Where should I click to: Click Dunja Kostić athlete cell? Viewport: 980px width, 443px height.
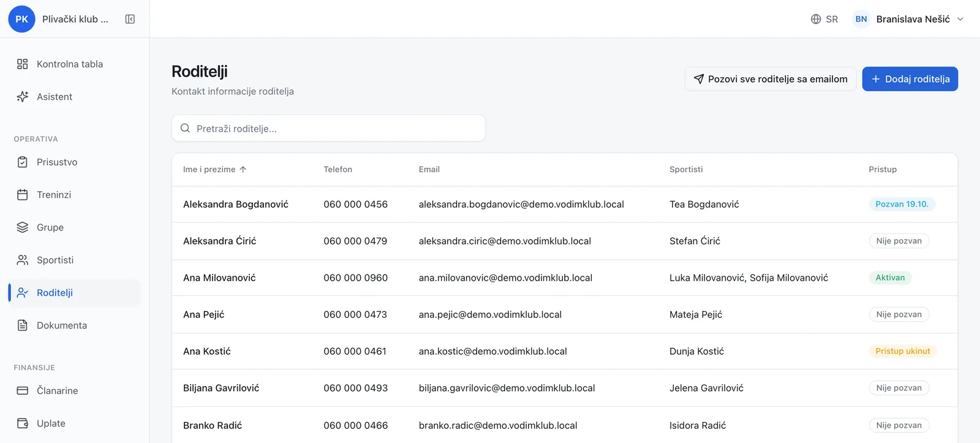point(696,351)
